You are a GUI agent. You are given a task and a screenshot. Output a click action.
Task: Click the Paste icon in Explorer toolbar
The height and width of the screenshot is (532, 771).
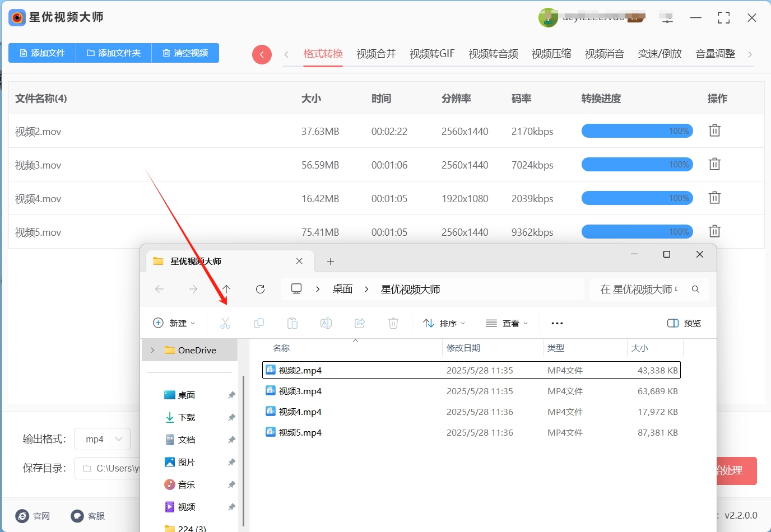pyautogui.click(x=292, y=323)
